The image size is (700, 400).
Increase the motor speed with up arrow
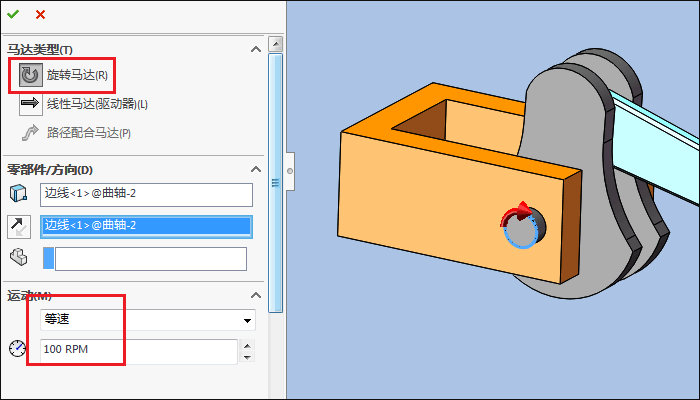point(247,346)
